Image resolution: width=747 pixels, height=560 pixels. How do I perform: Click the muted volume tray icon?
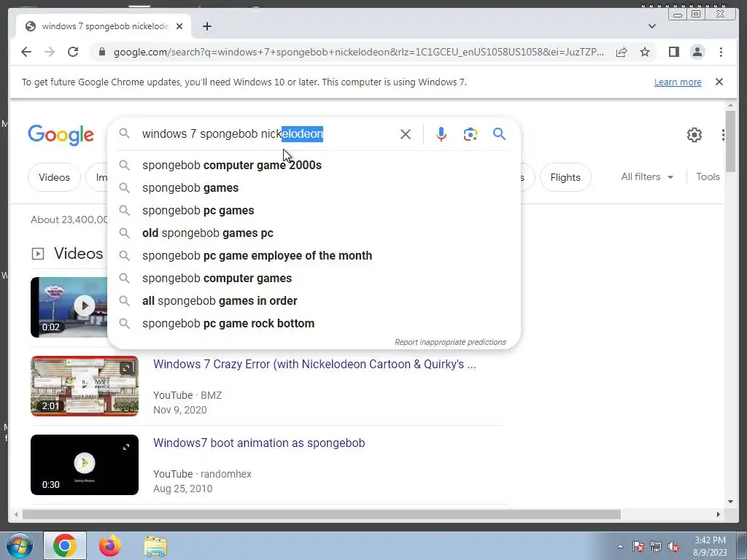click(673, 546)
